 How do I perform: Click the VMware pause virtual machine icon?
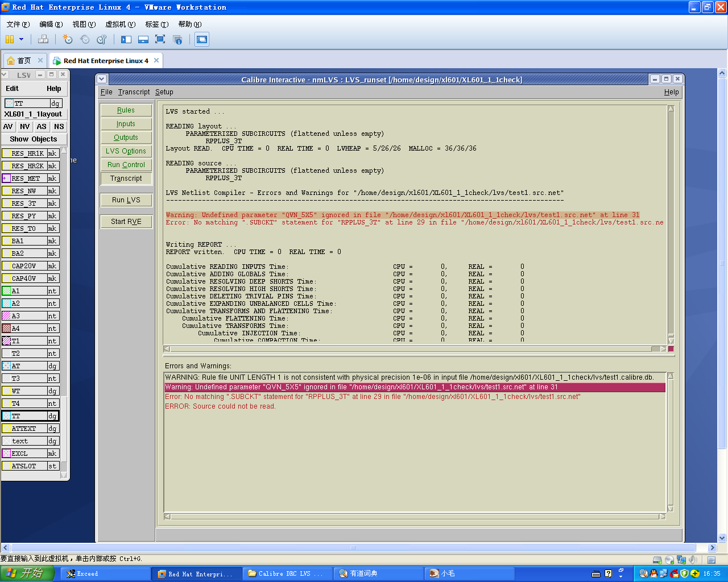click(10, 39)
